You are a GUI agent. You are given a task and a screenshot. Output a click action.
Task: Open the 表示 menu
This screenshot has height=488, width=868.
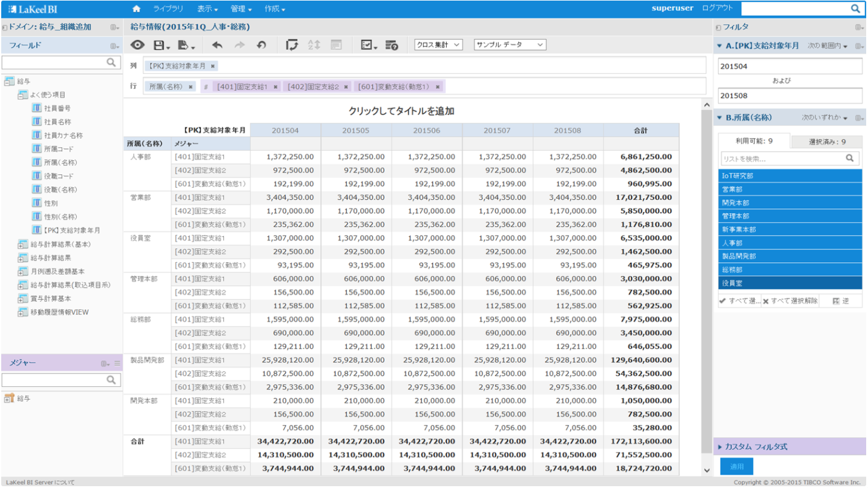click(208, 8)
